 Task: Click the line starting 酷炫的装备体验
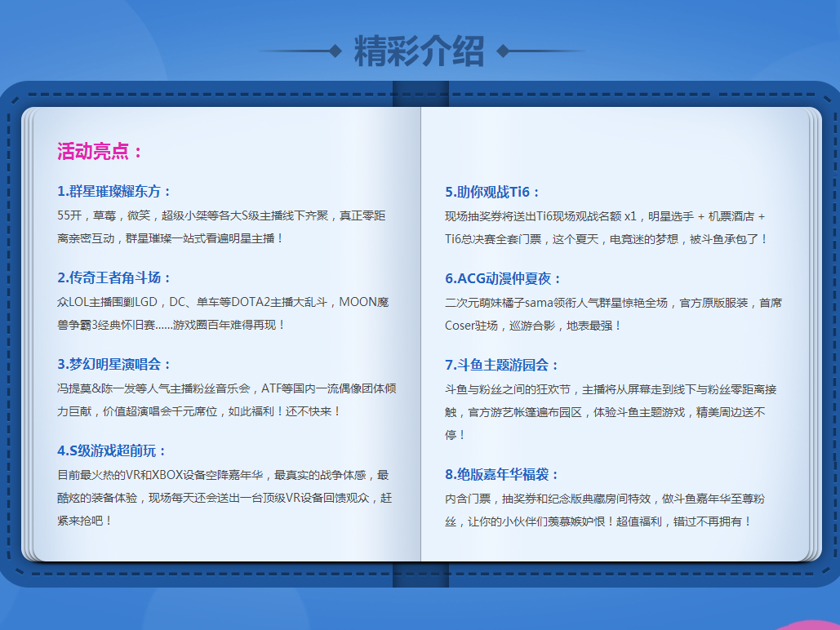[224, 498]
